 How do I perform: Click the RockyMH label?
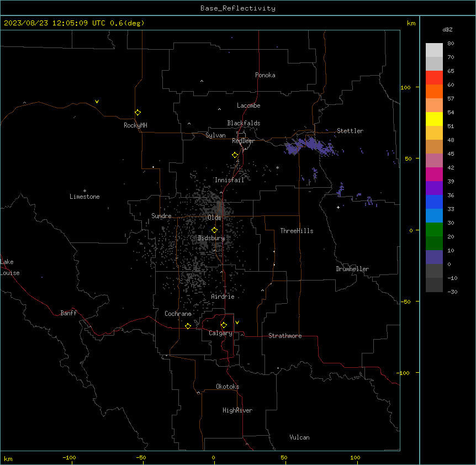[x=135, y=125]
